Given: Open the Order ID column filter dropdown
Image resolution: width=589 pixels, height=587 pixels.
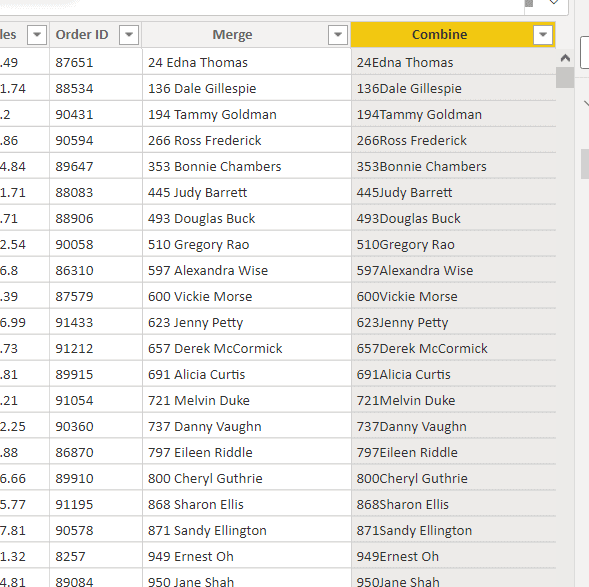Looking at the screenshot, I should click(x=129, y=35).
